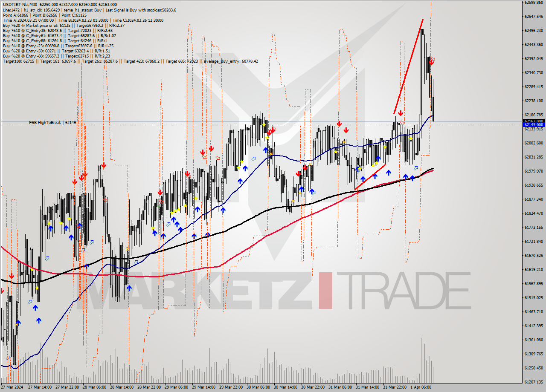Select the 'Target100: 62715' targets line

130,61
